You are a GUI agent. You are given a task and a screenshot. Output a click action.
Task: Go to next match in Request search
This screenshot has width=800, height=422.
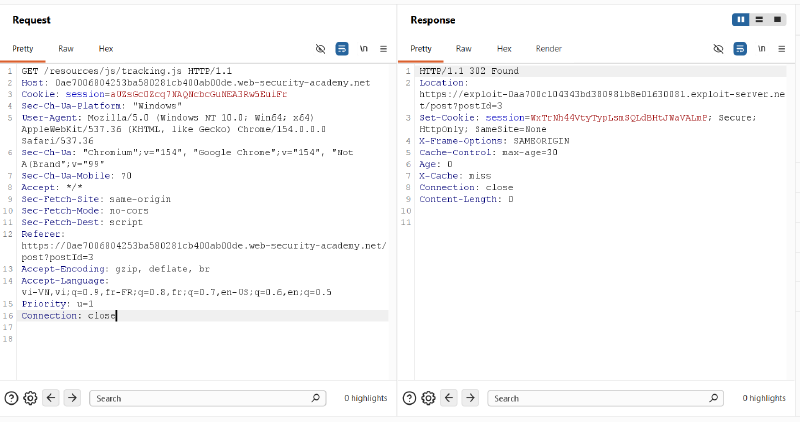click(x=72, y=398)
